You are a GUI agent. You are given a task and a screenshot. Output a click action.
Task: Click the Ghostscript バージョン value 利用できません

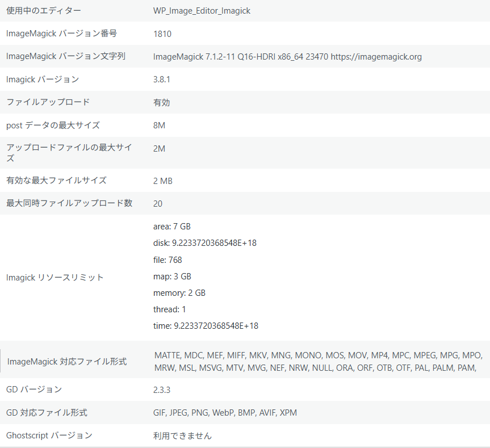(182, 436)
